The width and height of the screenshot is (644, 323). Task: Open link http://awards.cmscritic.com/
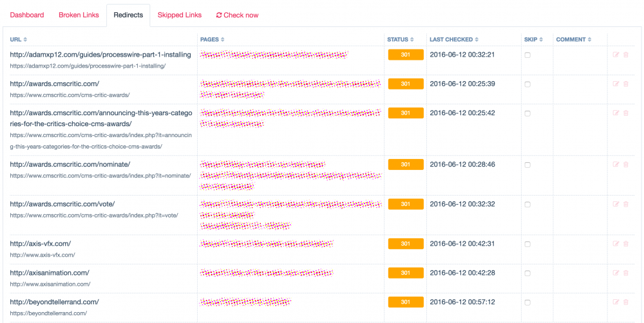coord(55,84)
